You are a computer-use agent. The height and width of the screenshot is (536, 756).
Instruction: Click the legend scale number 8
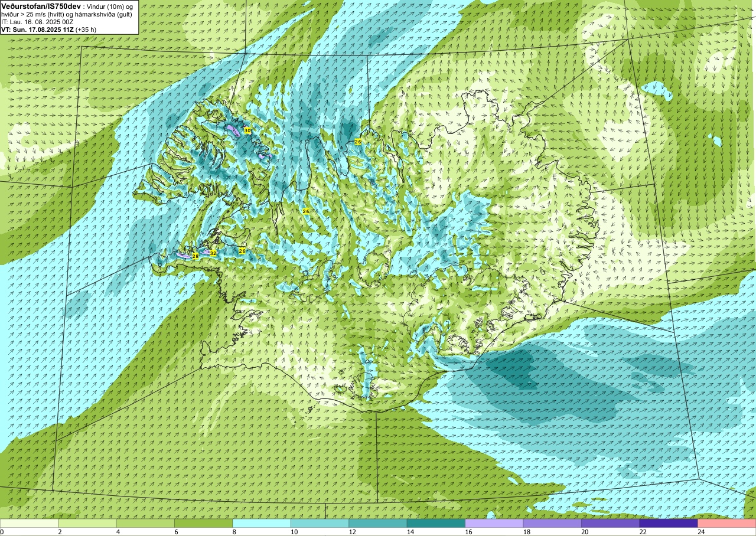pyautogui.click(x=233, y=532)
